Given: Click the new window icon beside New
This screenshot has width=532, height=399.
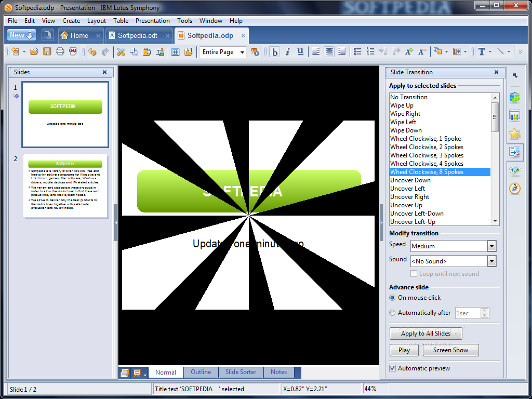Looking at the screenshot, I should pyautogui.click(x=48, y=35).
